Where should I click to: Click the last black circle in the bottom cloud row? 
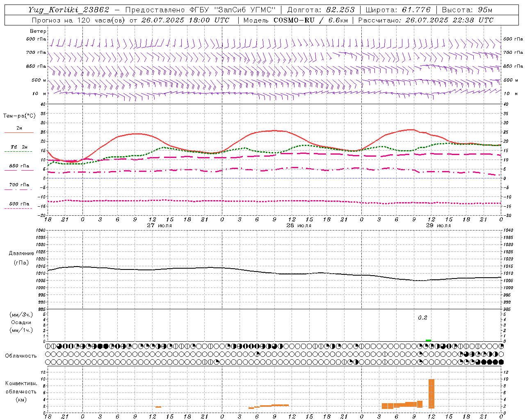pos(501,362)
